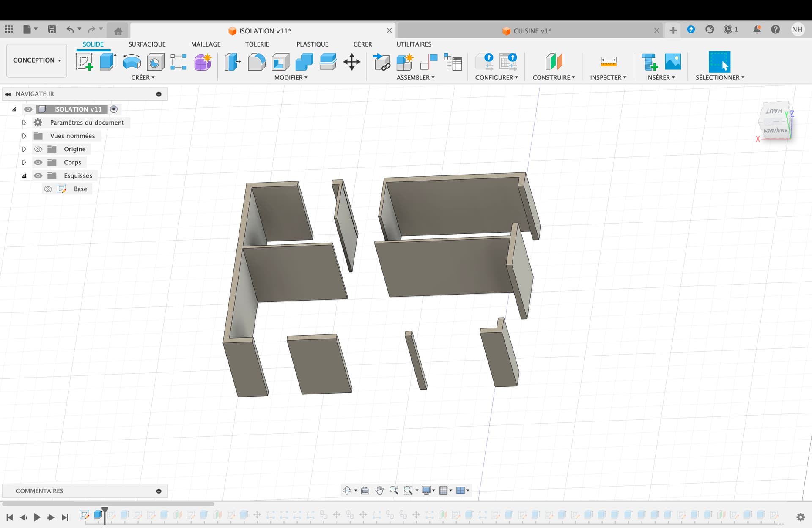Click the Shell tool icon
Image resolution: width=812 pixels, height=528 pixels.
click(280, 62)
